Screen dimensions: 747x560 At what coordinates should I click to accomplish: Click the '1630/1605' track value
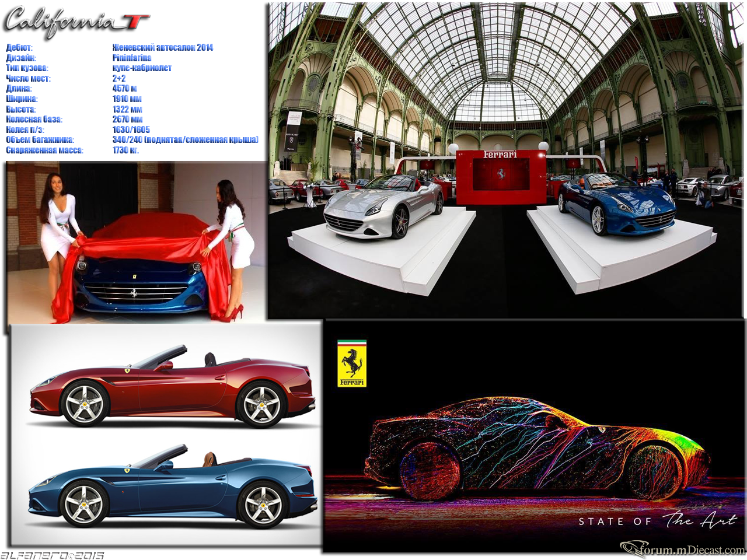point(131,130)
